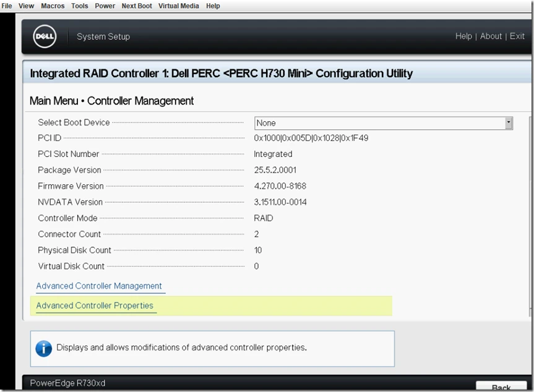Screen dimensions: 534x392
Task: Open the Tools menu
Action: (79, 6)
